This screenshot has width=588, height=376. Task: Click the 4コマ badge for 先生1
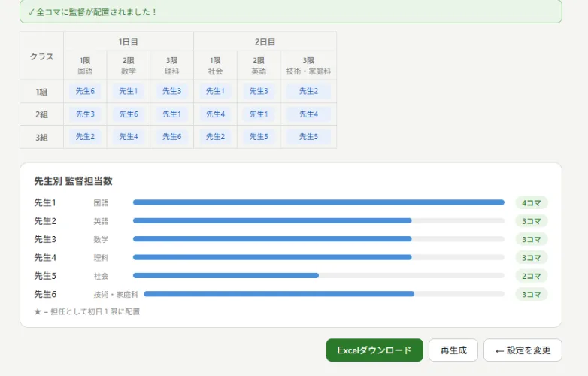[532, 203]
